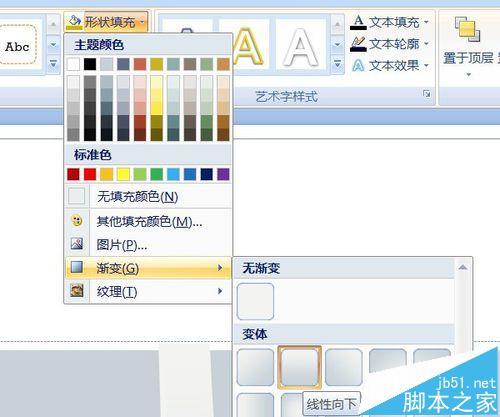Choose the green standard color
This screenshot has height=417, width=500.
(157, 174)
